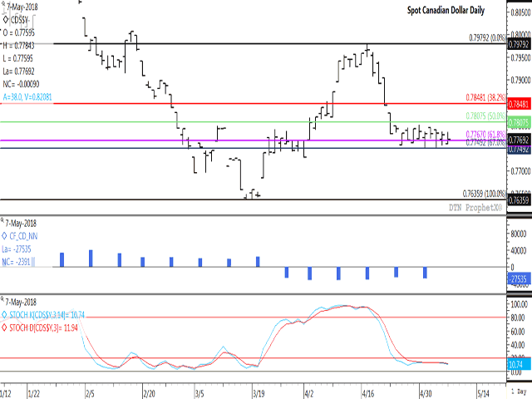Click the diamond marker next to CF_CD_NN
The image size is (532, 399).
coord(4,236)
